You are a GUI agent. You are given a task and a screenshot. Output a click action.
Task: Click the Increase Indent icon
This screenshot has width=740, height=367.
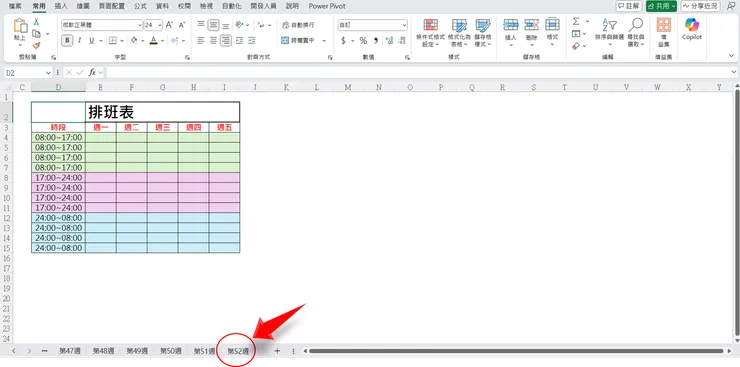coord(252,41)
